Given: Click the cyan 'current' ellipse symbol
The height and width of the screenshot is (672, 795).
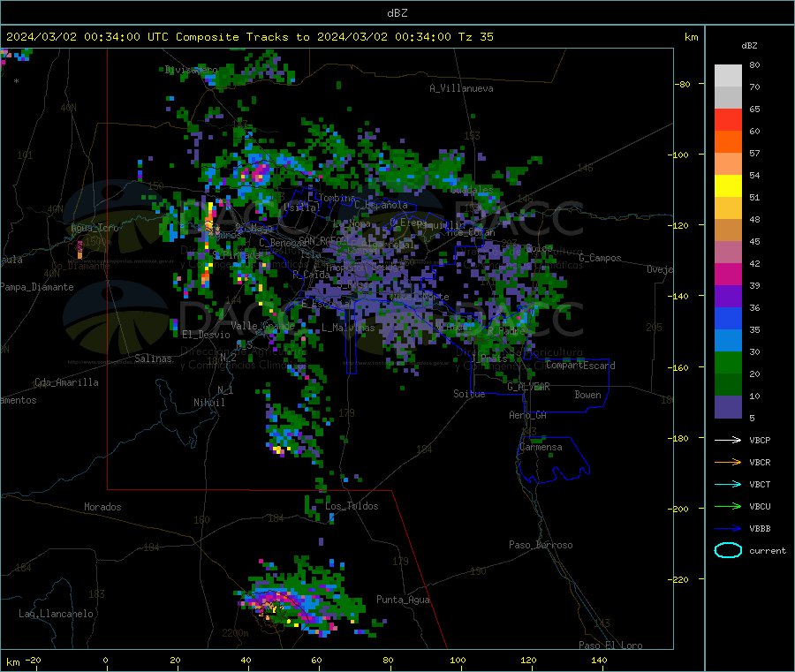Looking at the screenshot, I should point(728,550).
